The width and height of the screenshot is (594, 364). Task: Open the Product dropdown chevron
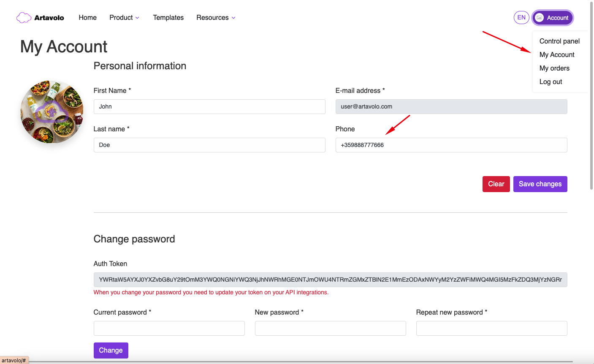click(x=137, y=18)
